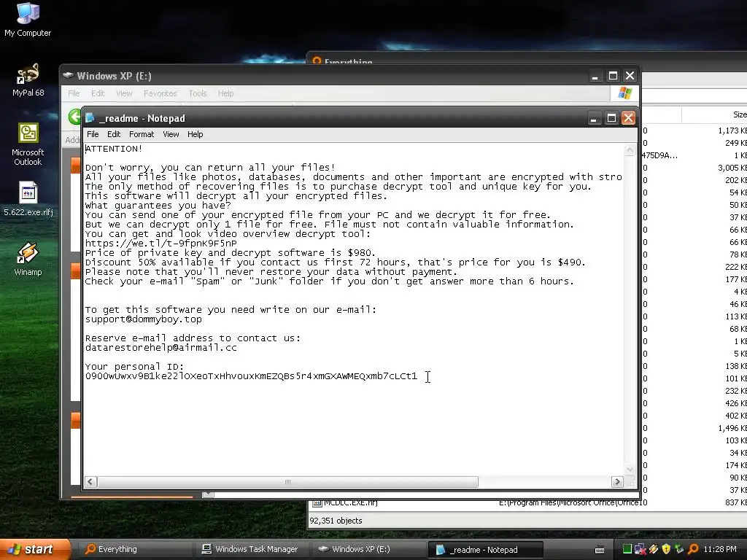This screenshot has width=747, height=560.
Task: Open the Notepad Help menu
Action: tap(196, 134)
